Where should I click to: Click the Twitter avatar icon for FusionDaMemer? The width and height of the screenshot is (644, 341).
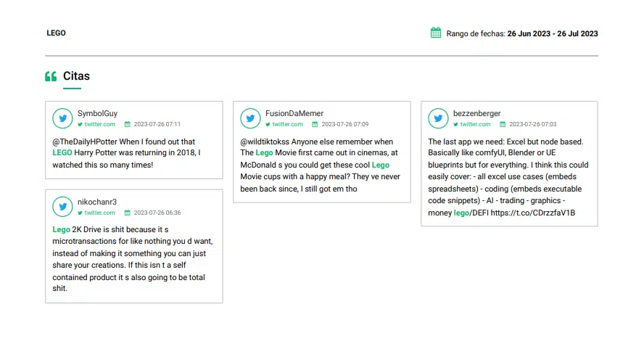pos(250,118)
